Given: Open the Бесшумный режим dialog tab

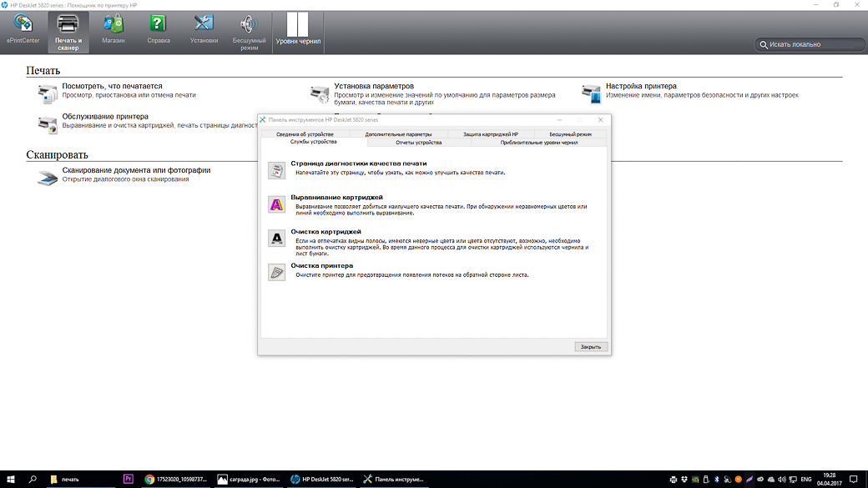Looking at the screenshot, I should point(570,134).
